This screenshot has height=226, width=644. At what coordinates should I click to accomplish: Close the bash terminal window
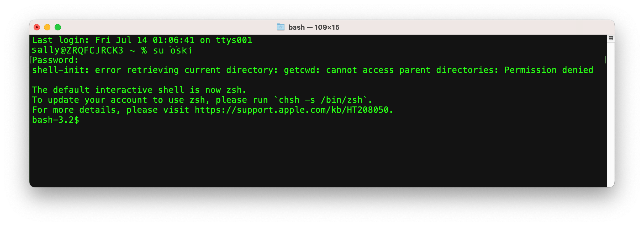37,27
